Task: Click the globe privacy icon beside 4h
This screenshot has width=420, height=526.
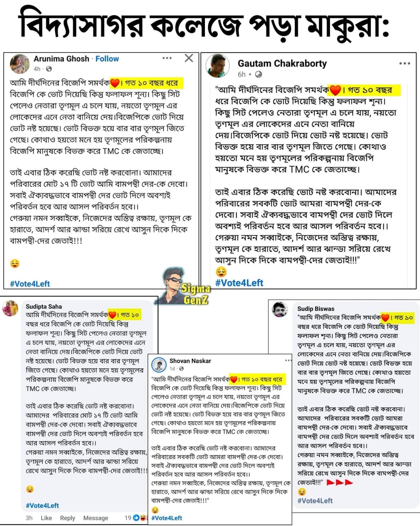Action: coord(49,69)
